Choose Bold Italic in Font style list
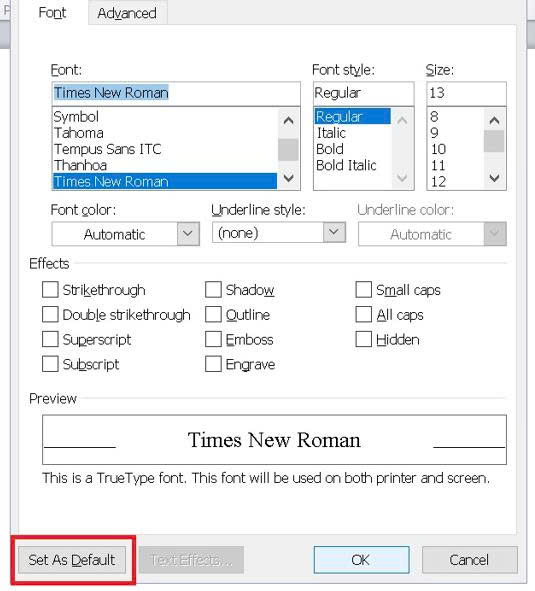The width and height of the screenshot is (535, 591). tap(346, 165)
